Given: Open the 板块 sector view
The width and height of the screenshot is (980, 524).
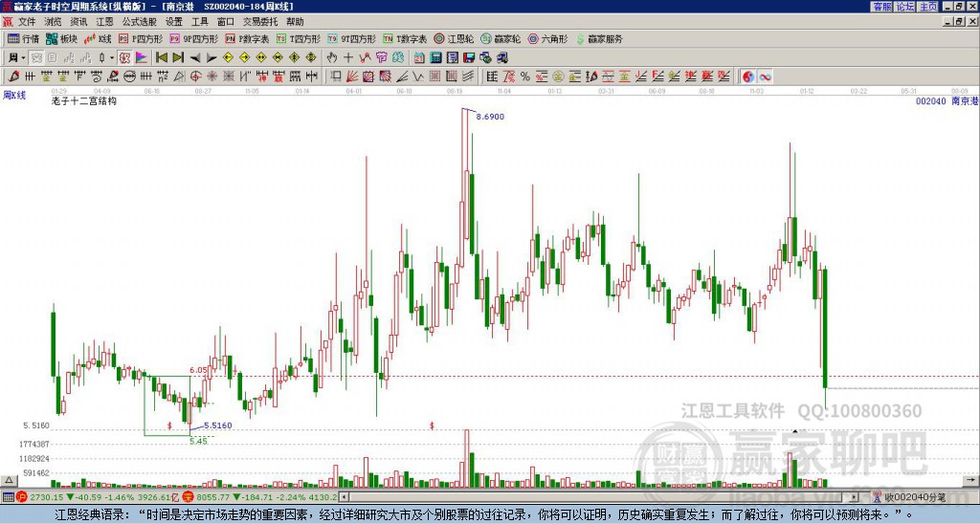Looking at the screenshot, I should pyautogui.click(x=61, y=38).
